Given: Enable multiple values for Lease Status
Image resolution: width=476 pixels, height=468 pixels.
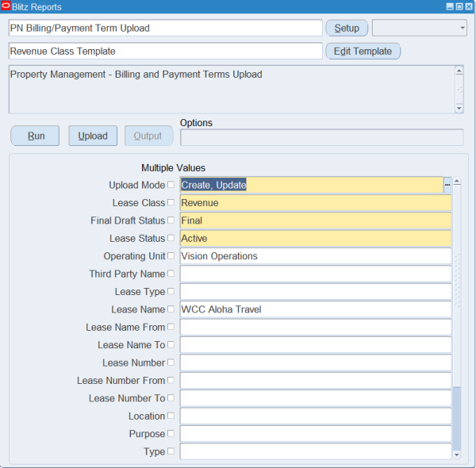Looking at the screenshot, I should click(171, 238).
